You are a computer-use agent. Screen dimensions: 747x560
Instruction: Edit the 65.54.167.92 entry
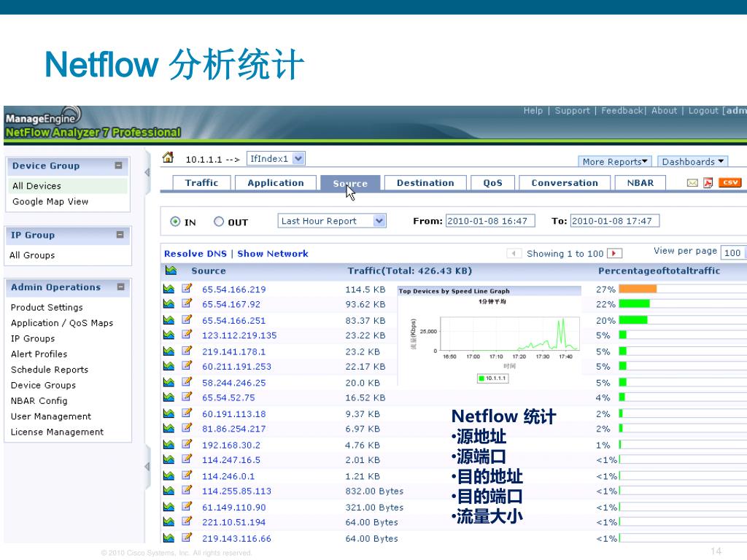[x=187, y=303]
